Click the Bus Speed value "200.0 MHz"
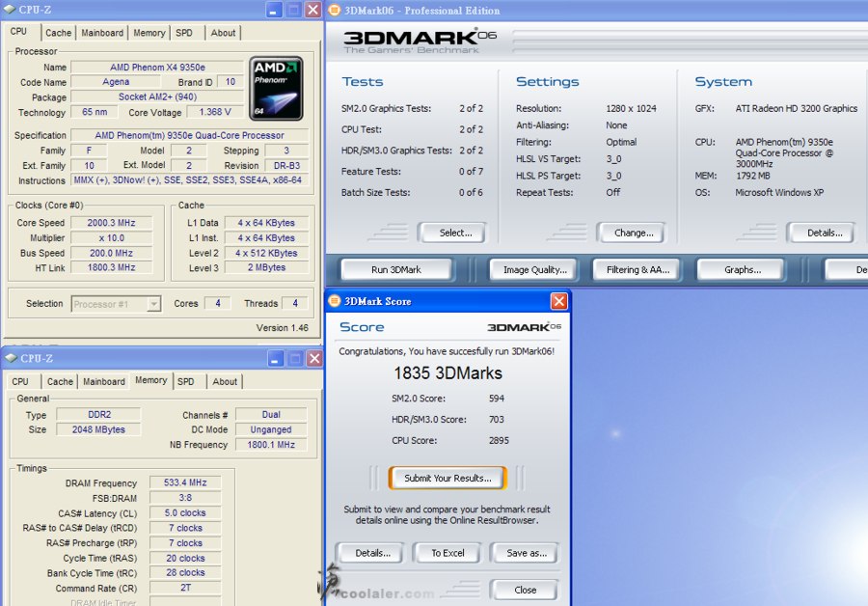The height and width of the screenshot is (606, 868). pos(111,253)
